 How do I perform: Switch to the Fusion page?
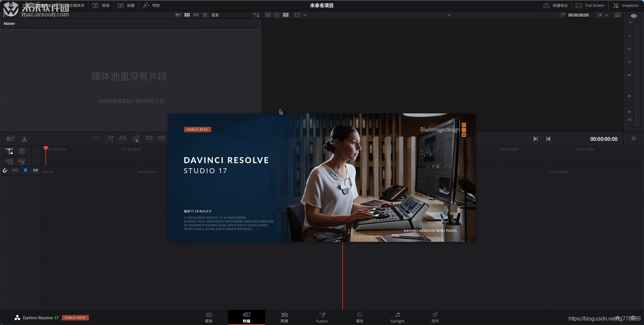[x=322, y=318]
